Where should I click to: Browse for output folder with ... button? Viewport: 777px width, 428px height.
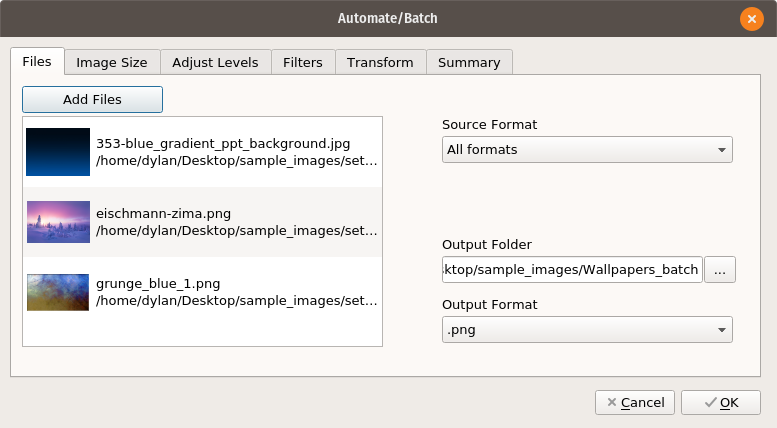(x=720, y=269)
